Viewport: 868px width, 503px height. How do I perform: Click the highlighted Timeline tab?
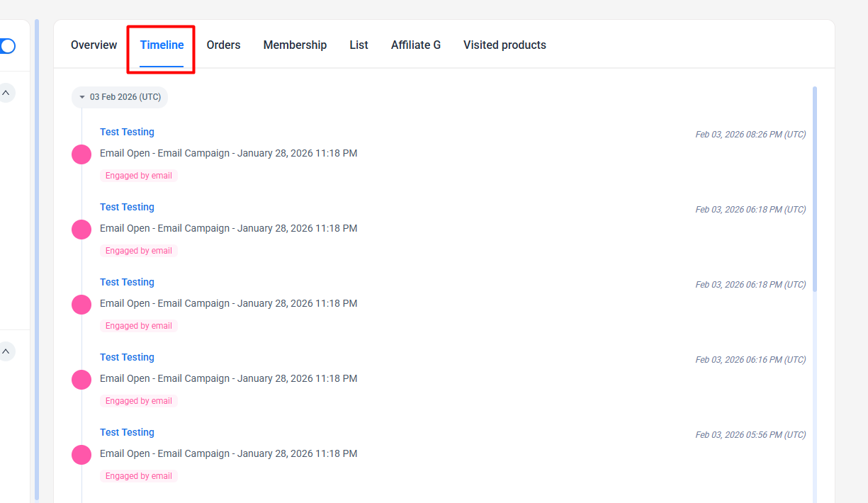[x=162, y=45]
